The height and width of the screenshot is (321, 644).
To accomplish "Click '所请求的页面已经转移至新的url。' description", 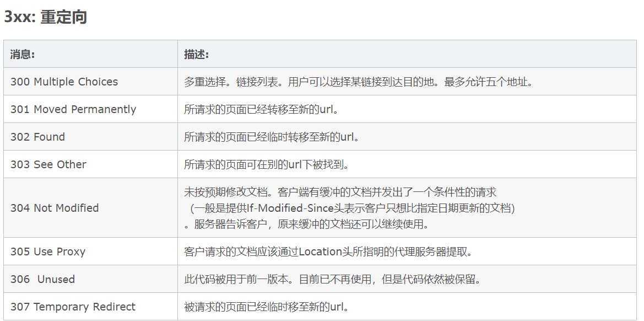I will (x=262, y=109).
